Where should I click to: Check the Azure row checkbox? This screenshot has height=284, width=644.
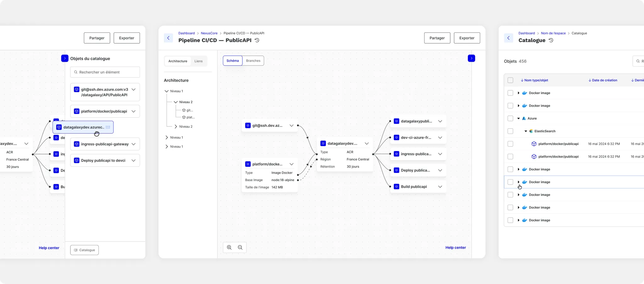coord(510,119)
